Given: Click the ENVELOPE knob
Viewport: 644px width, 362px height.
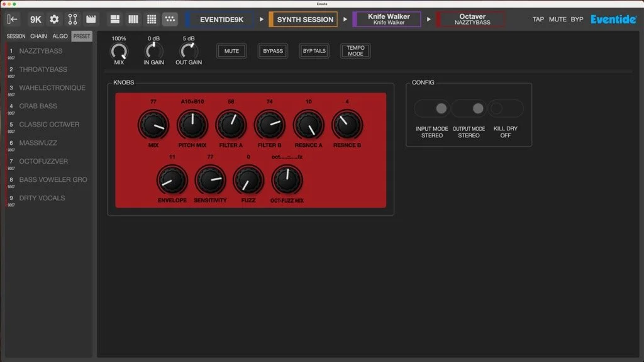Looking at the screenshot, I should click(172, 180).
